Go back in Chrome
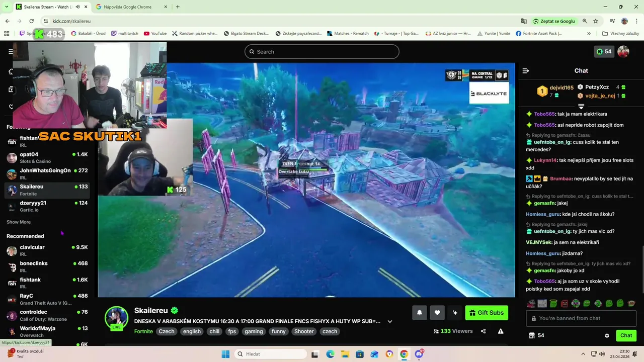Image resolution: width=644 pixels, height=362 pixels. (x=7, y=21)
